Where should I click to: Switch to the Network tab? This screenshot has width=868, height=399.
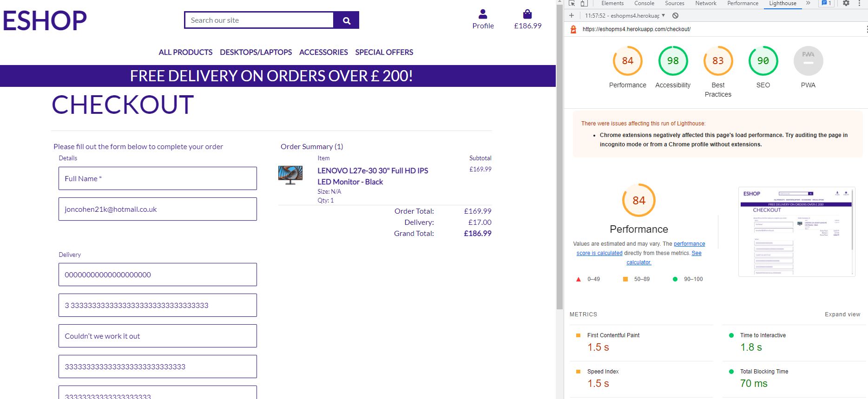coord(706,3)
